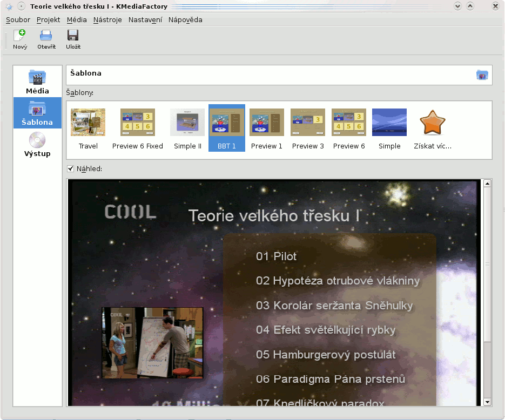Click the video frame thumbnail in preview

[x=153, y=343]
